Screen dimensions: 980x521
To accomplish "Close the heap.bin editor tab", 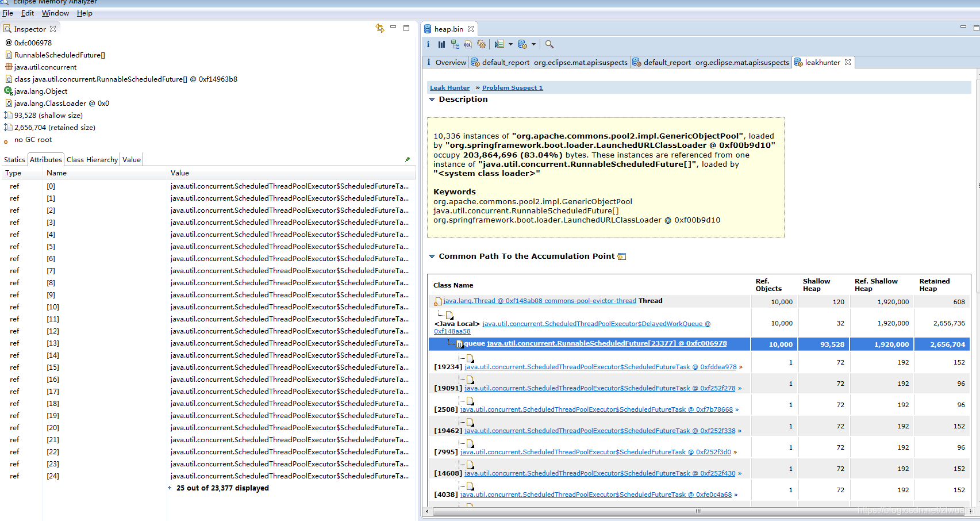I will (x=471, y=29).
